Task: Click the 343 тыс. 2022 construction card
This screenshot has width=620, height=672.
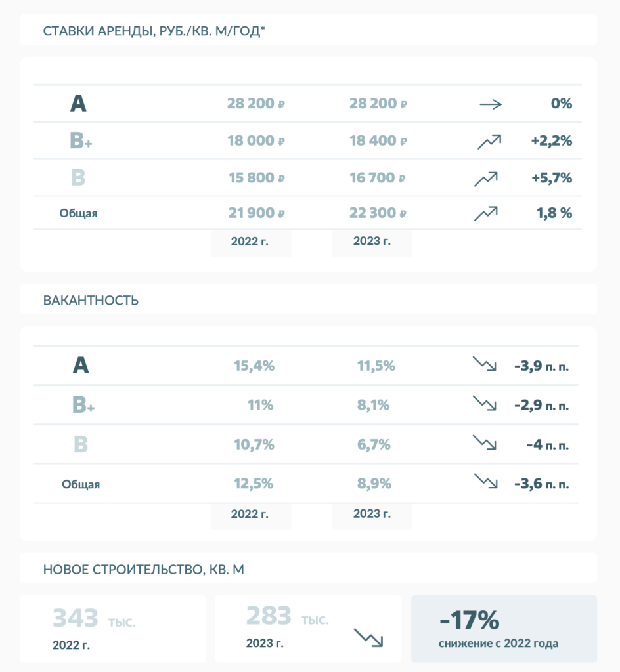Action: click(x=112, y=629)
